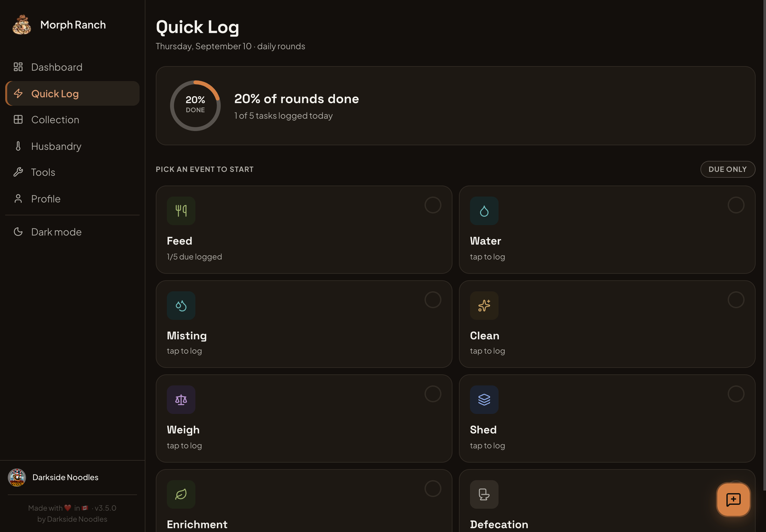Click the Weigh scale icon

181,400
